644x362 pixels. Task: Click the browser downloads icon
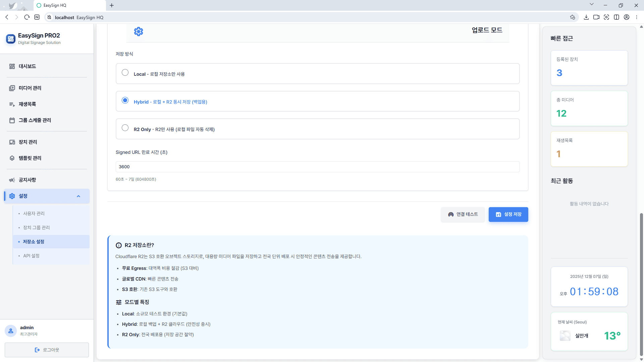click(x=586, y=17)
